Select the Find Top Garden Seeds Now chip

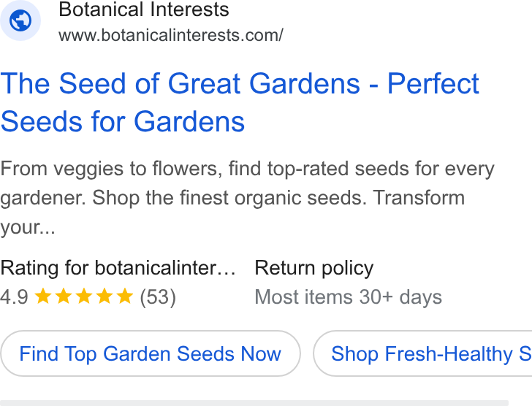[x=151, y=353]
